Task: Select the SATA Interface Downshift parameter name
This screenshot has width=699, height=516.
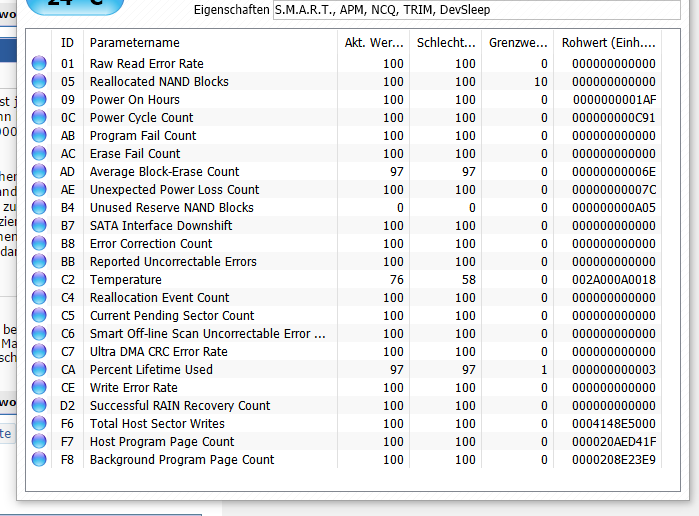Action: tap(161, 226)
